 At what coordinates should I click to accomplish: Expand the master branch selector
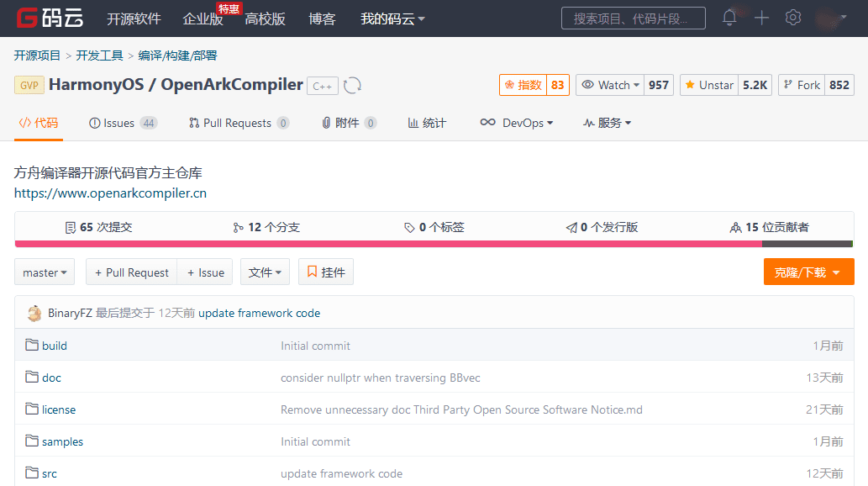click(x=45, y=272)
